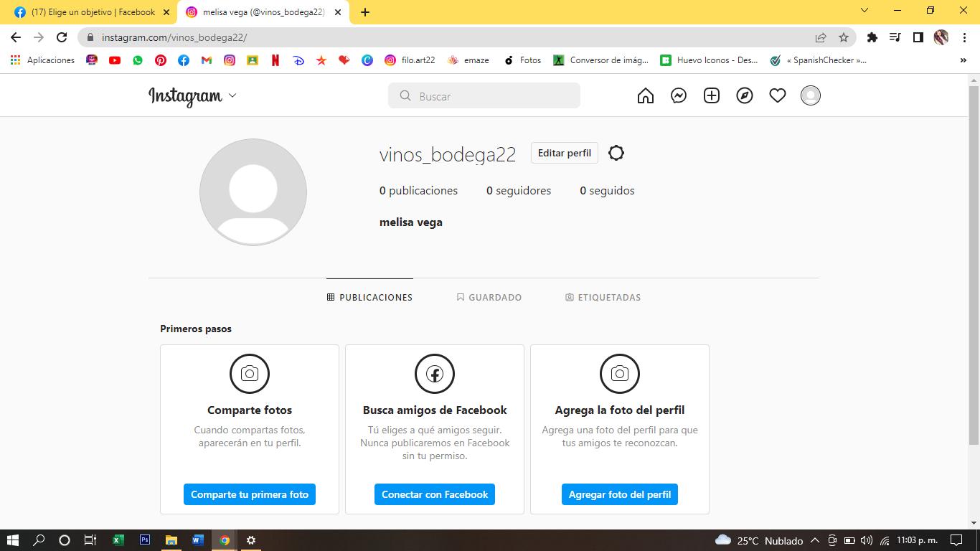Click the Buscar search field

pyautogui.click(x=484, y=95)
